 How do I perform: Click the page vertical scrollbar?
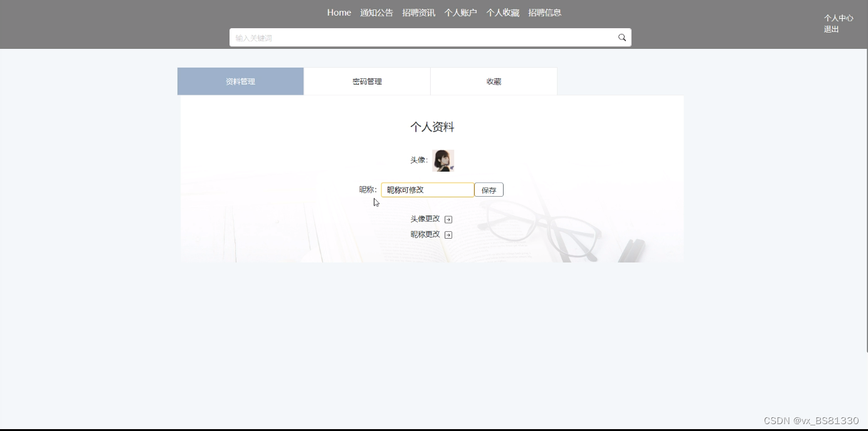coord(865,200)
